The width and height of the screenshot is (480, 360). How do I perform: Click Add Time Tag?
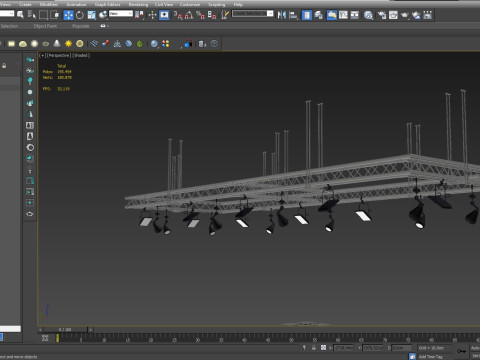coord(431,356)
